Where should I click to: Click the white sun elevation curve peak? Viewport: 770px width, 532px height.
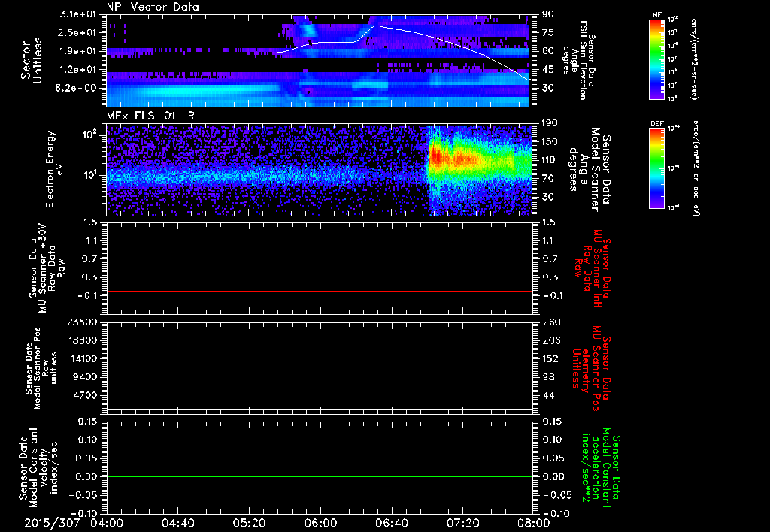point(377,26)
